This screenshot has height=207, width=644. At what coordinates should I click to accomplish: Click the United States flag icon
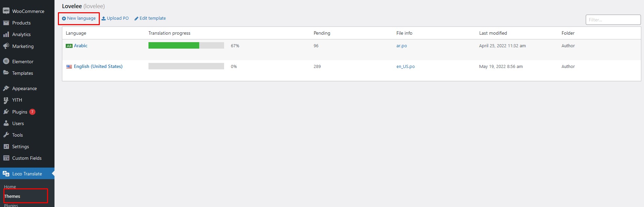point(69,67)
